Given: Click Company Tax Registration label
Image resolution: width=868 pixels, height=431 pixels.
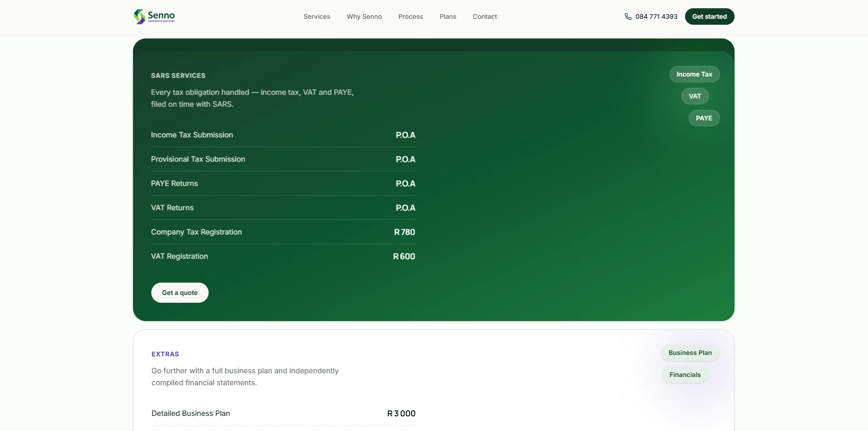Looking at the screenshot, I should (196, 232).
